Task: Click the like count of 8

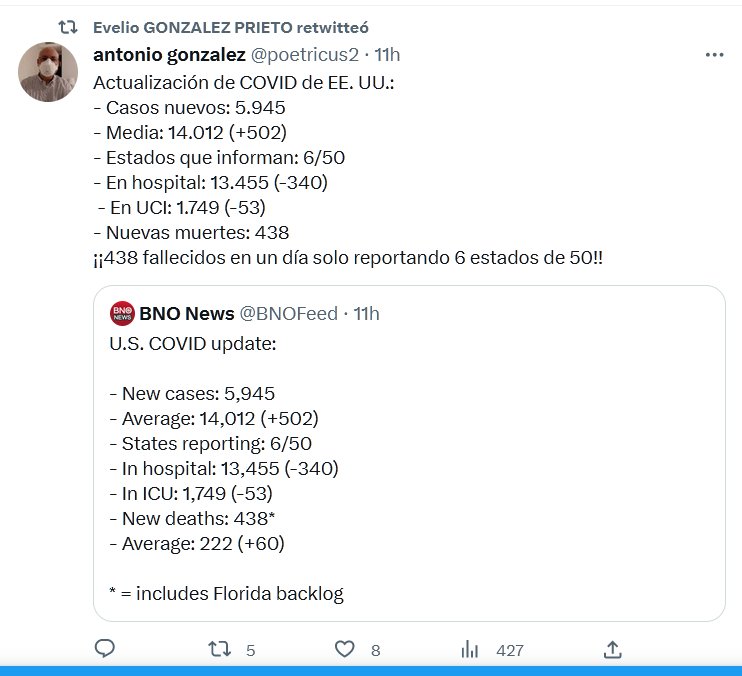Action: click(x=375, y=650)
